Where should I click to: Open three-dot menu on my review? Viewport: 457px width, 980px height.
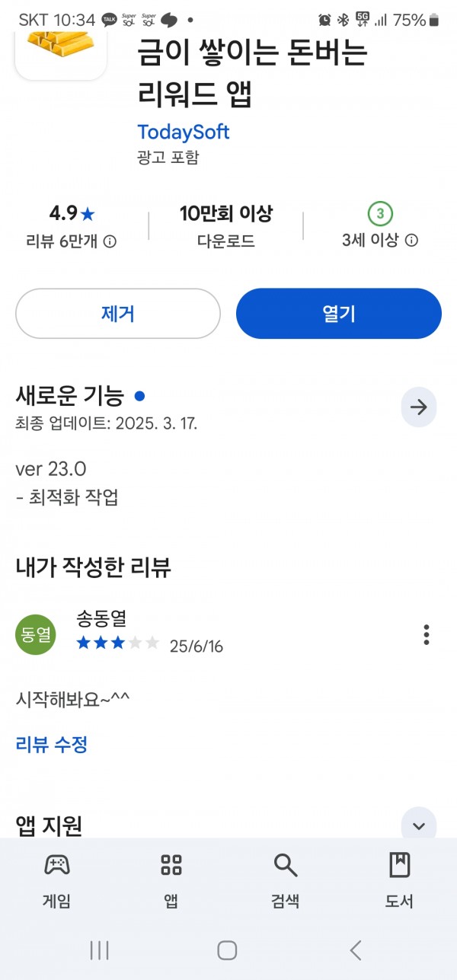click(x=427, y=634)
